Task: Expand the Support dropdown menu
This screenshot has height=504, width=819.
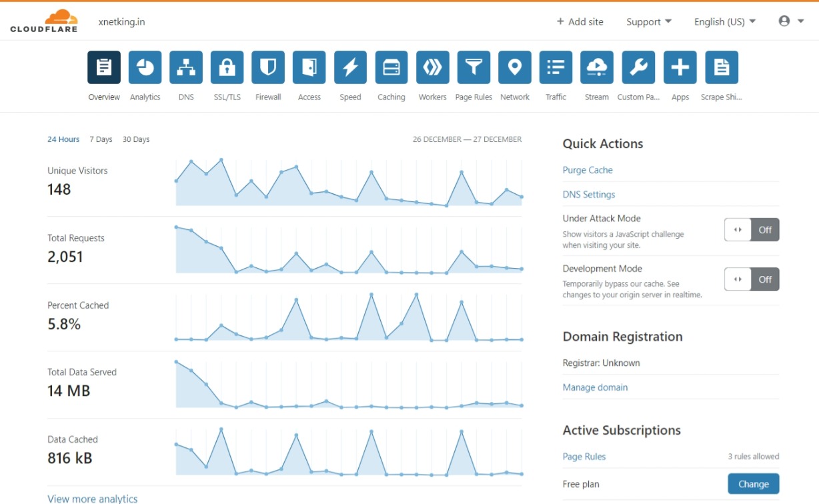Action: [x=649, y=21]
